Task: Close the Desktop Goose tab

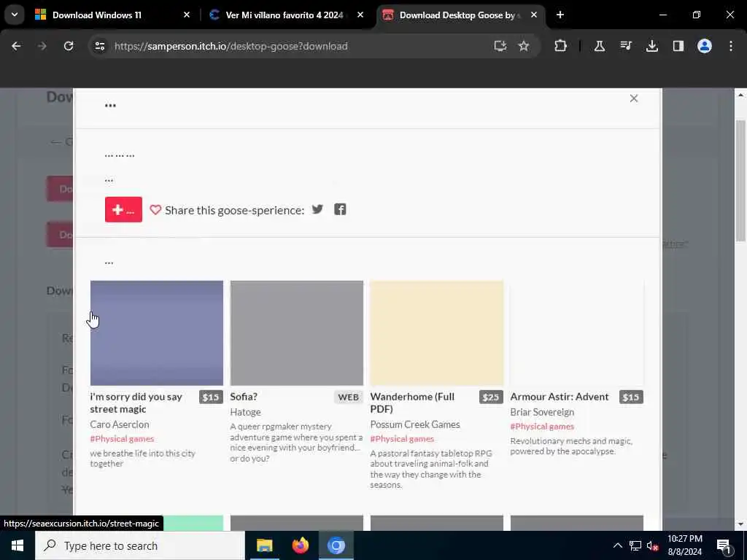Action: click(x=534, y=15)
